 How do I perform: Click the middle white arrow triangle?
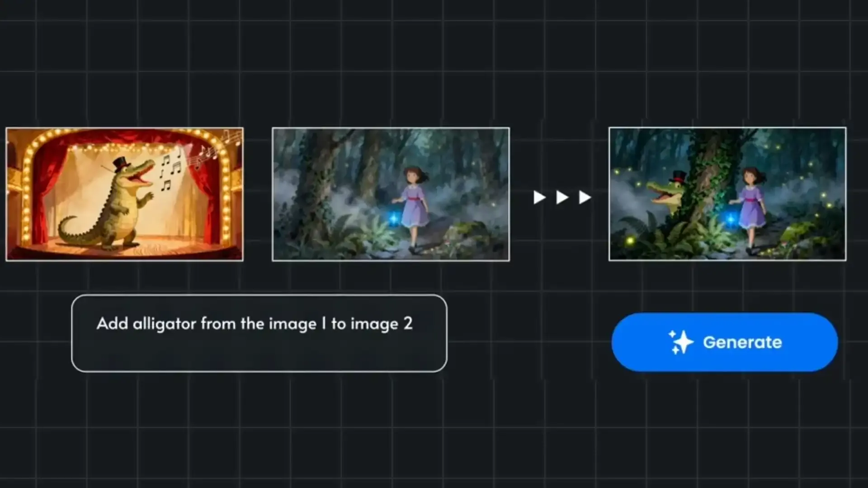(x=561, y=197)
